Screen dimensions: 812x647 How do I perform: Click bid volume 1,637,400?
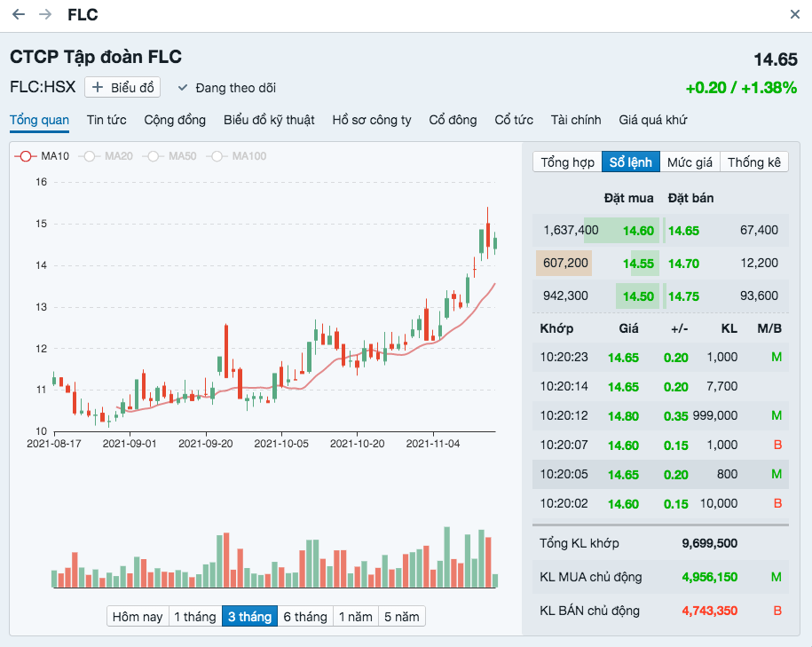pos(571,230)
